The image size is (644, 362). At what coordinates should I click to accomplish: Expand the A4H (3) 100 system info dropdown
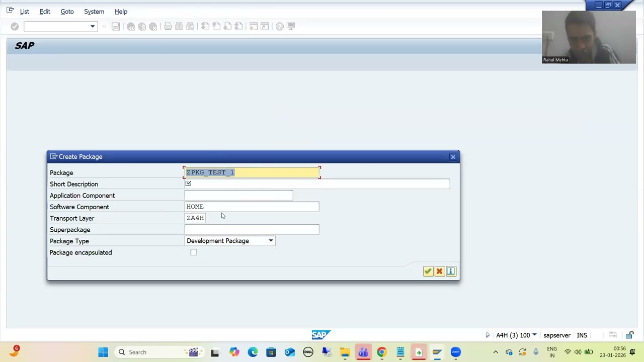pyautogui.click(x=534, y=335)
